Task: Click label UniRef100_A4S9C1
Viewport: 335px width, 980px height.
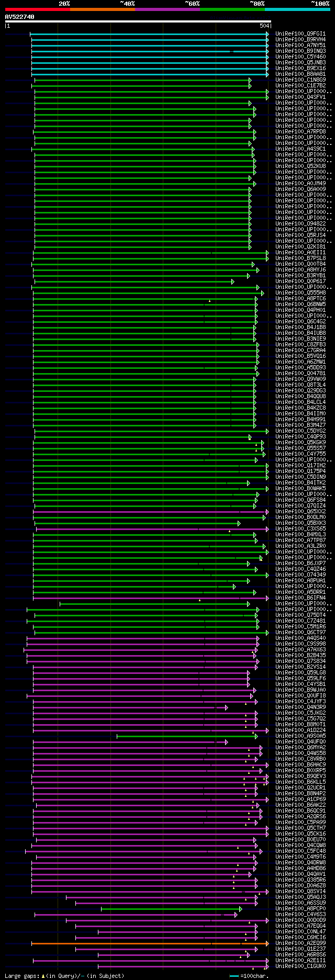Action: (x=300, y=149)
